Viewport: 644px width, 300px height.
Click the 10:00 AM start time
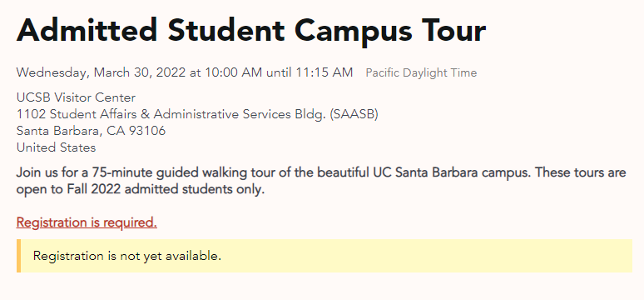tap(233, 72)
